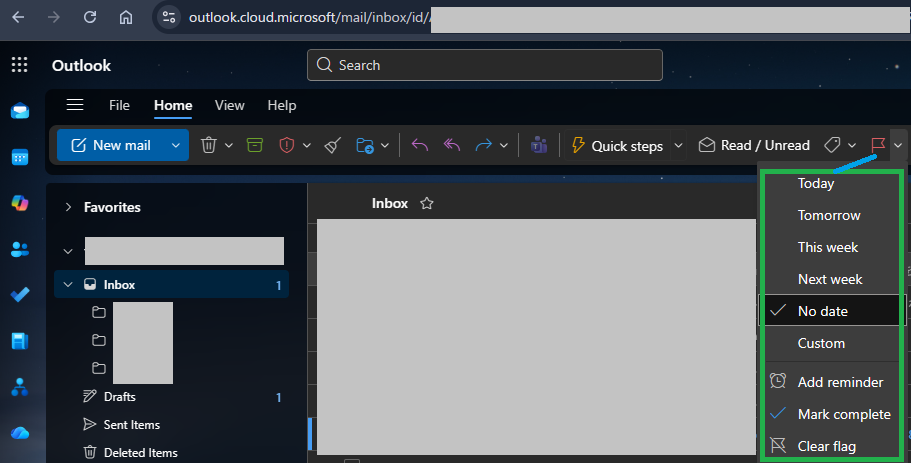Screen dimensions: 911x463
Task: Click the New mail button
Action: 112,145
